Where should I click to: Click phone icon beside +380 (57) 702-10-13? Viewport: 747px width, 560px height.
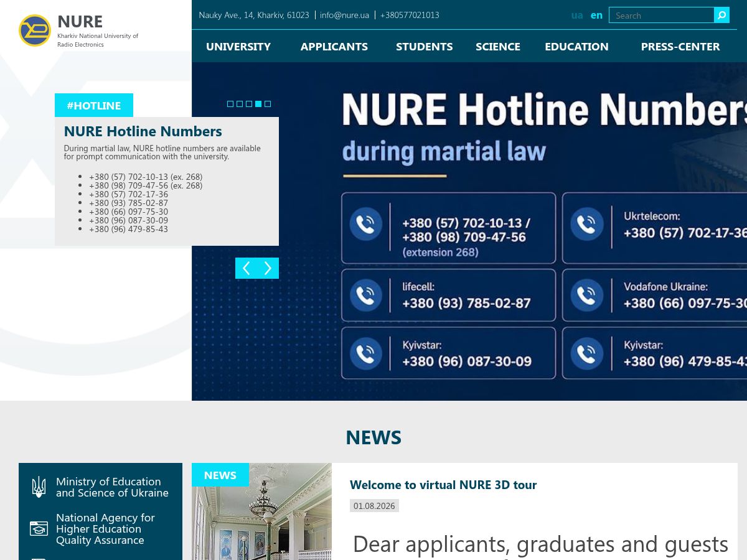point(366,224)
